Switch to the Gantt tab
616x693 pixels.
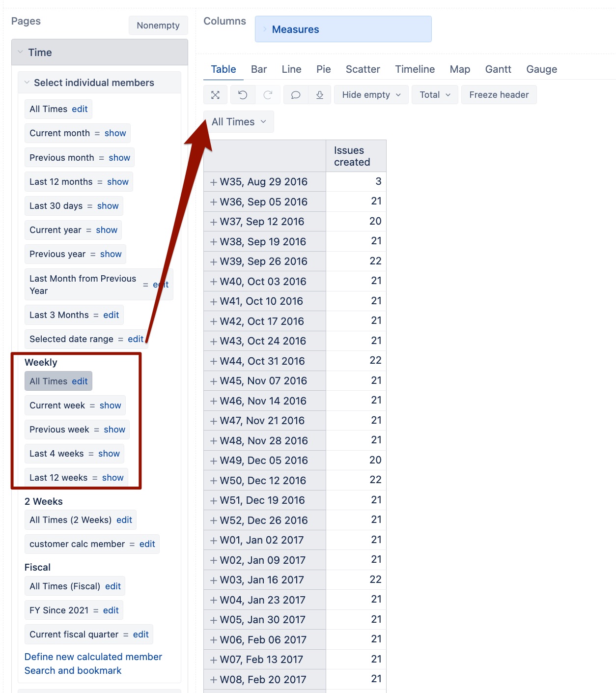tap(498, 69)
